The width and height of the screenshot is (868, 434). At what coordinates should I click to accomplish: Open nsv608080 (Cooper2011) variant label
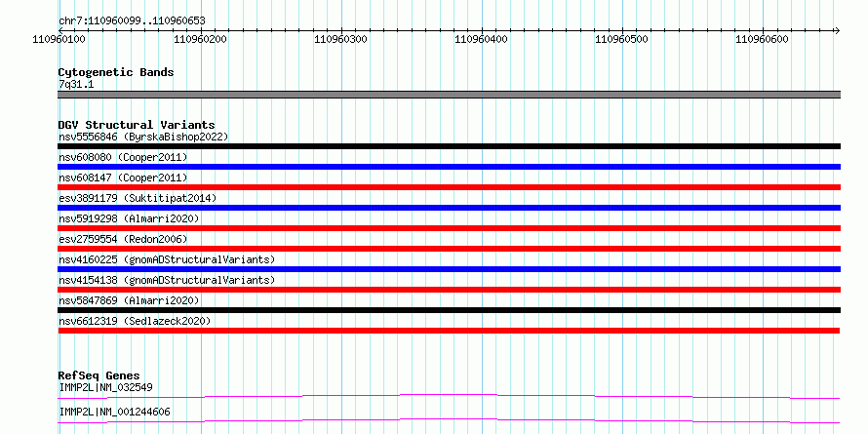click(123, 157)
